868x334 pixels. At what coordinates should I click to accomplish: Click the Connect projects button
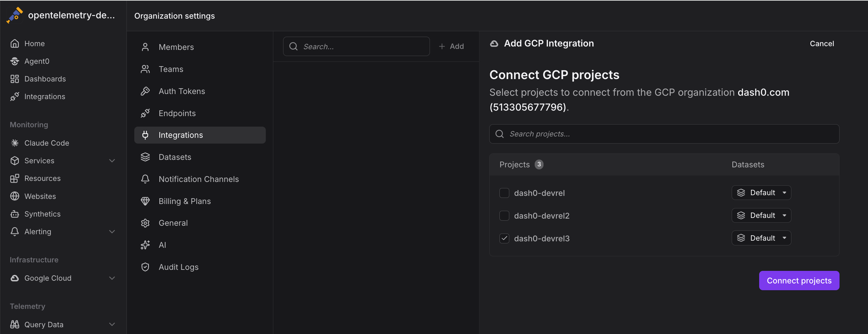coord(799,281)
